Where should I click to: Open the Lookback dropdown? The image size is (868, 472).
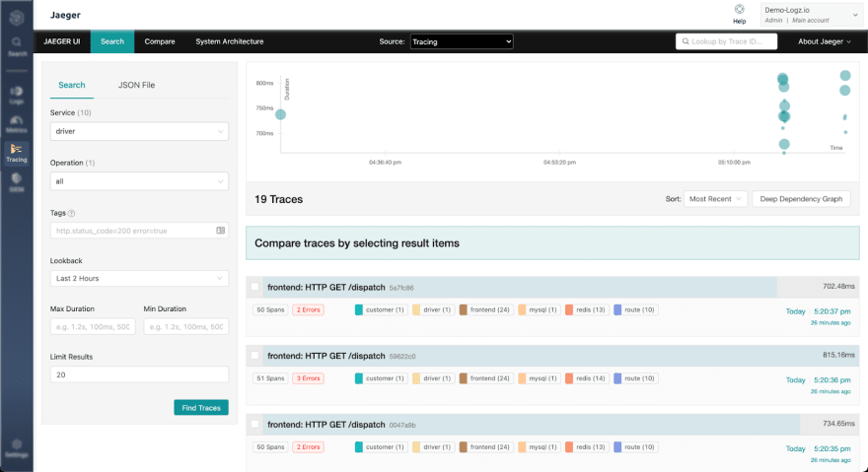tap(139, 278)
